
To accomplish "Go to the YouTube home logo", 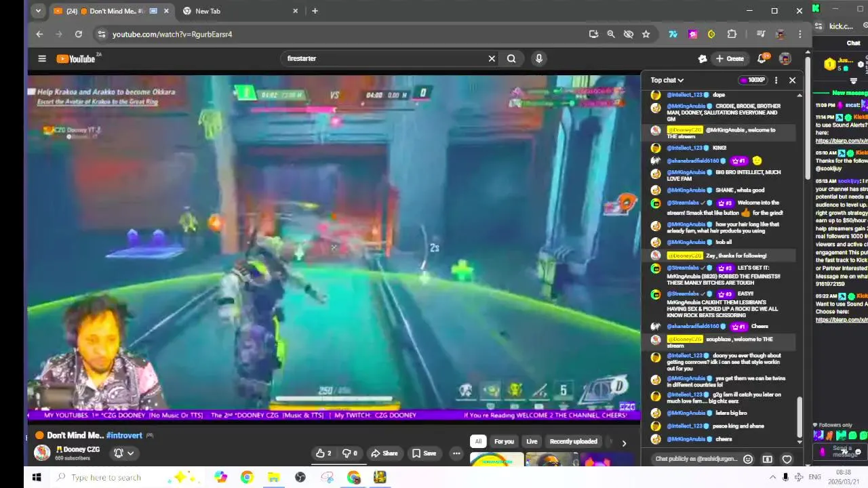I will [76, 59].
